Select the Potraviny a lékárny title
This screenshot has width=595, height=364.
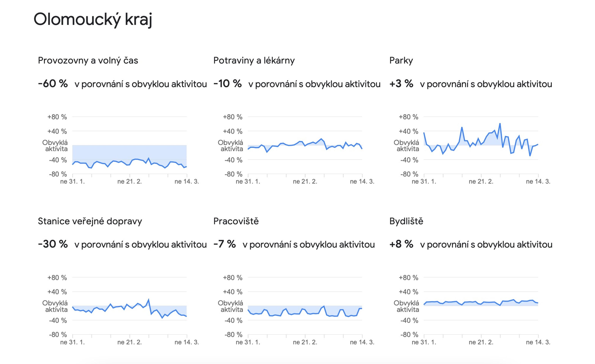254,60
